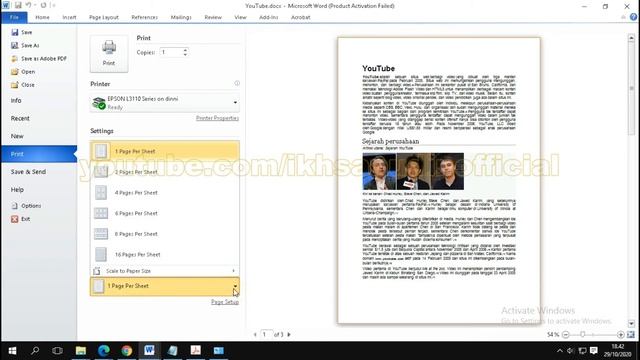640x360 pixels.
Task: Open taskbar Search
Action: [35, 351]
